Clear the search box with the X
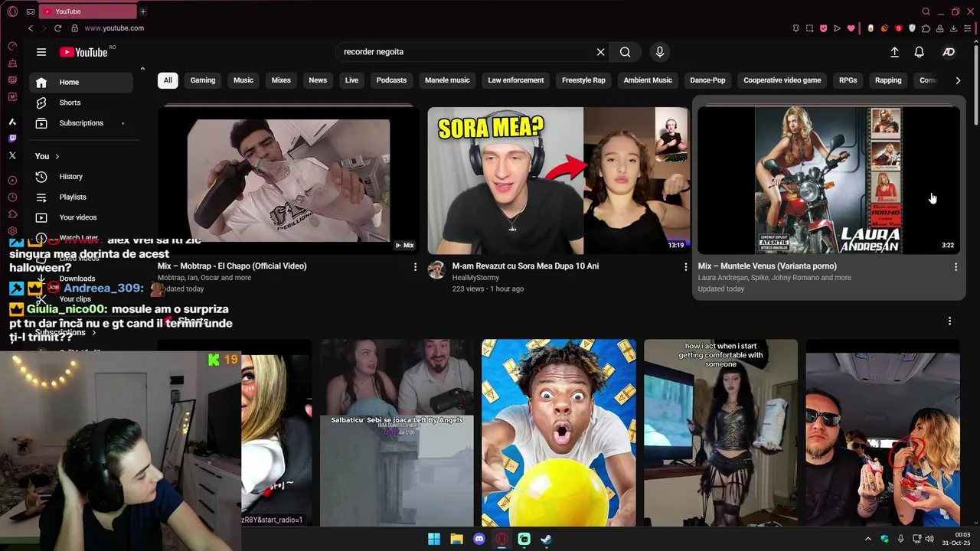980x551 pixels. pyautogui.click(x=601, y=52)
